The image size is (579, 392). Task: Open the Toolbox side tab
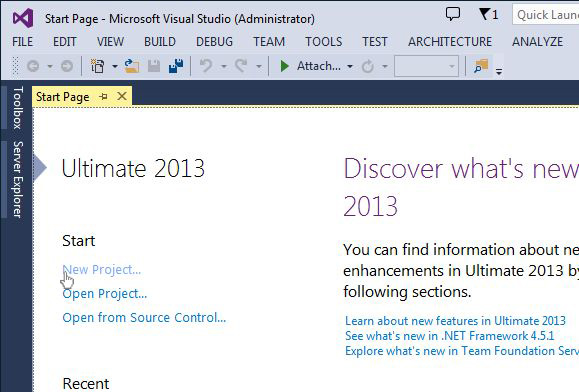pos(18,107)
